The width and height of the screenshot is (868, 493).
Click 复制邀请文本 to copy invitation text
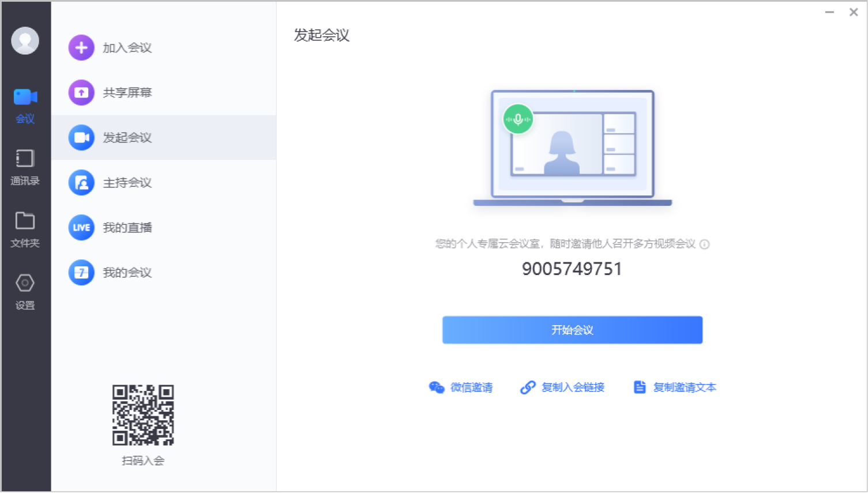(675, 387)
